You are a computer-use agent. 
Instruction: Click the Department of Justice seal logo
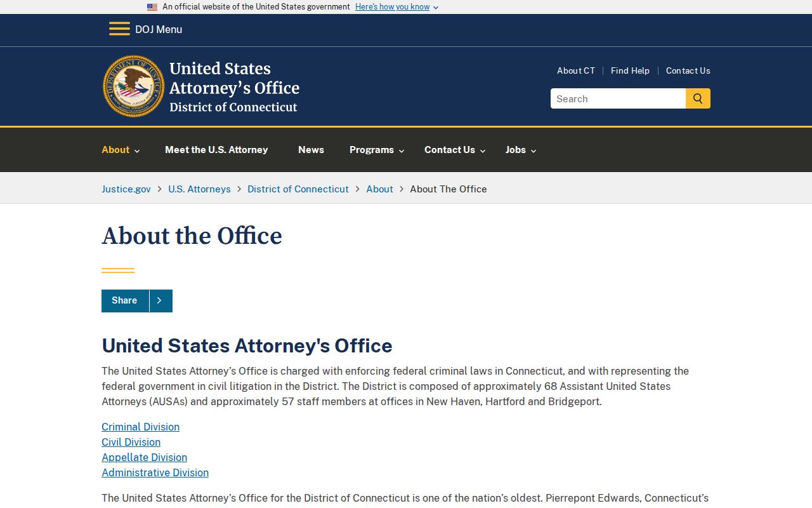(x=134, y=86)
